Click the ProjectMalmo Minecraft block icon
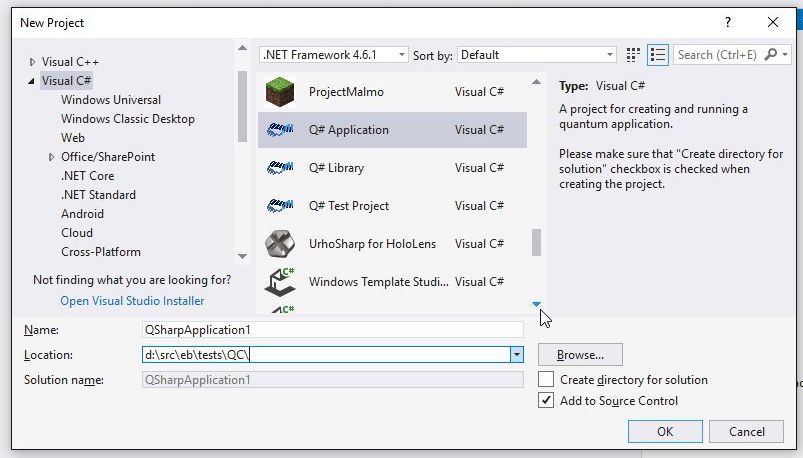 (x=279, y=92)
